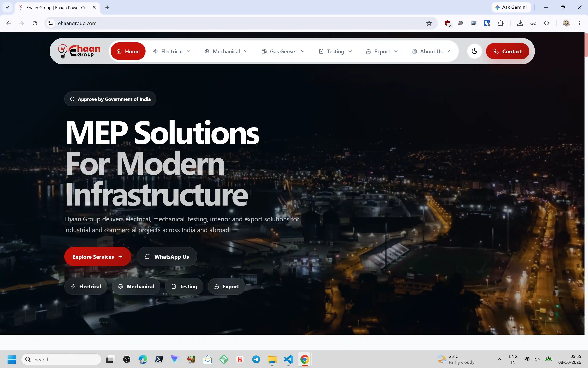Open the terminal app on taskbar

[159, 359]
